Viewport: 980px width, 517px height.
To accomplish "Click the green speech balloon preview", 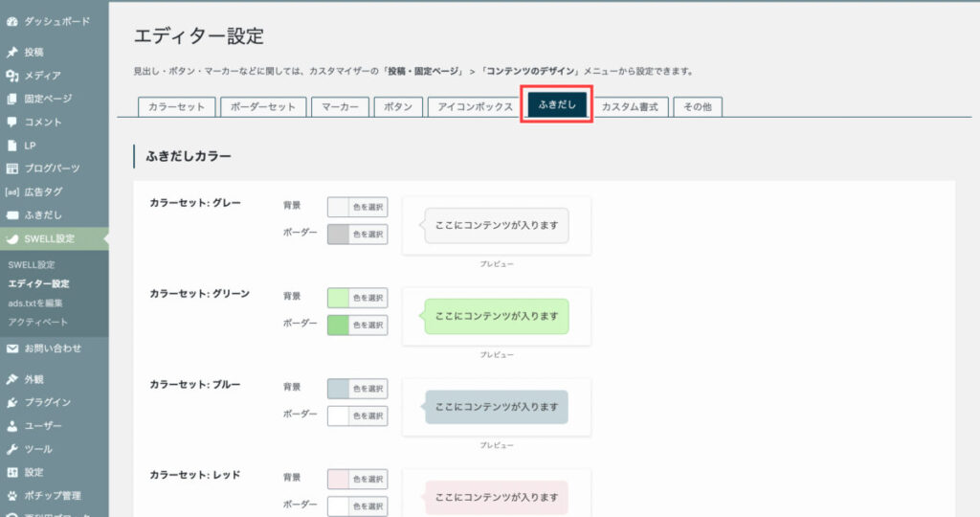I will (496, 316).
